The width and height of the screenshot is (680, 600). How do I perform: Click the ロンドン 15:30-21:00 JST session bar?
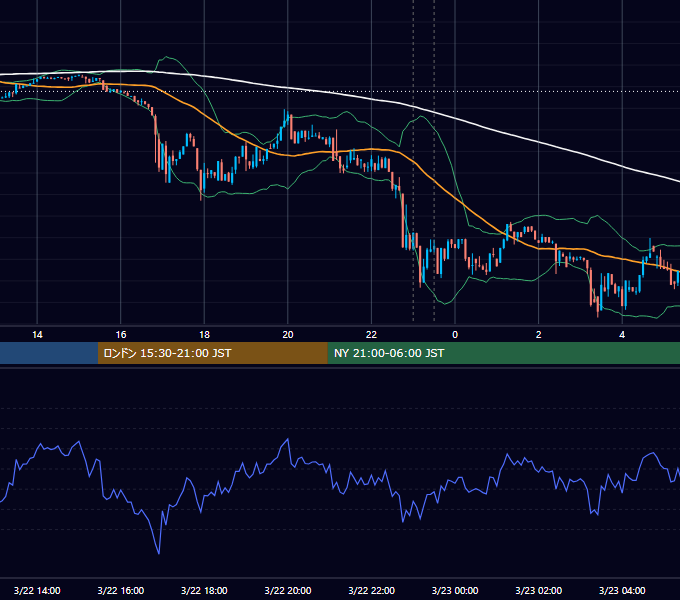click(x=212, y=353)
